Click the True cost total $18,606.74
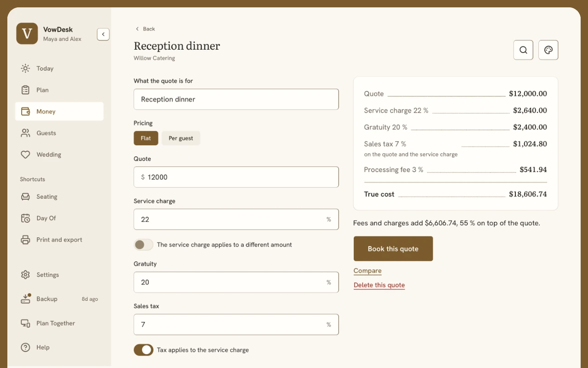This screenshot has height=368, width=588. (x=528, y=194)
